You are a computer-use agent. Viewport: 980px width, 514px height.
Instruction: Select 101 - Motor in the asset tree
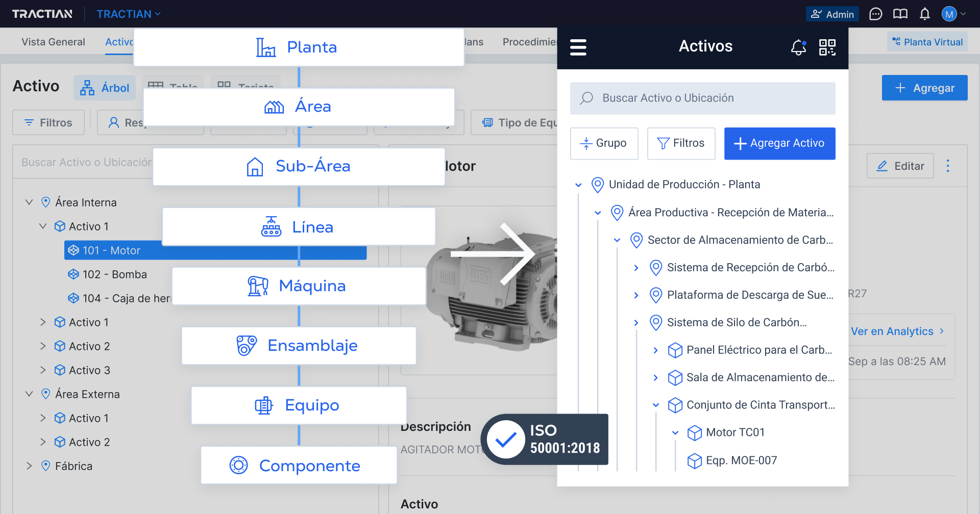click(112, 250)
